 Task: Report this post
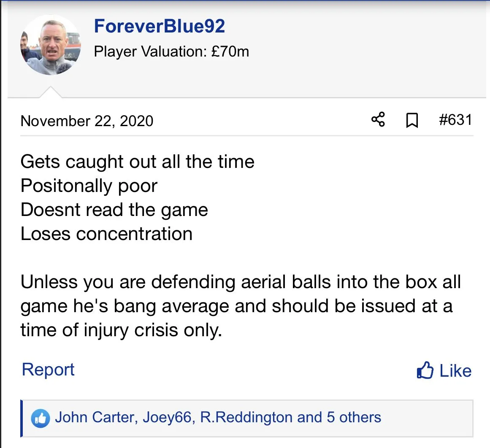click(x=48, y=370)
